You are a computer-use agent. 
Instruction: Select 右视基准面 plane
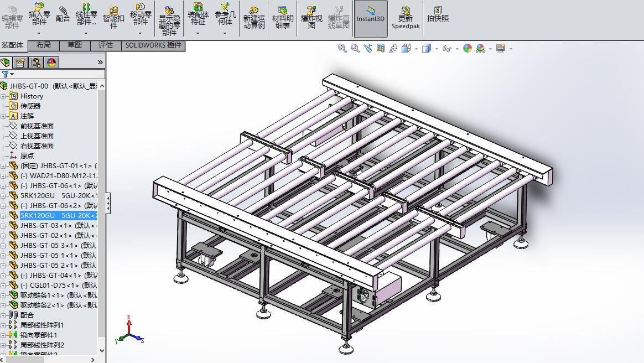coord(37,146)
